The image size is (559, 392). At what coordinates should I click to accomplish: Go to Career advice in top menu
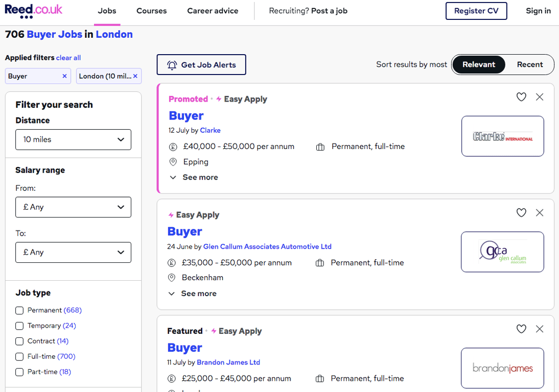tap(213, 11)
